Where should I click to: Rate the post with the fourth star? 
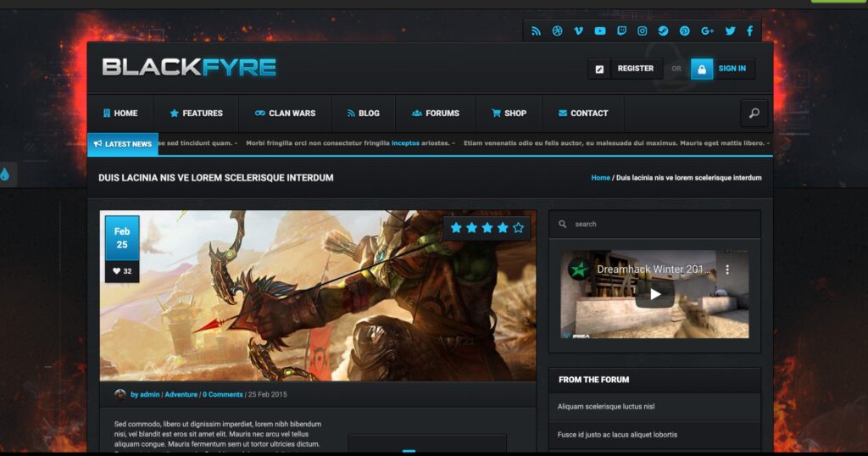point(502,227)
